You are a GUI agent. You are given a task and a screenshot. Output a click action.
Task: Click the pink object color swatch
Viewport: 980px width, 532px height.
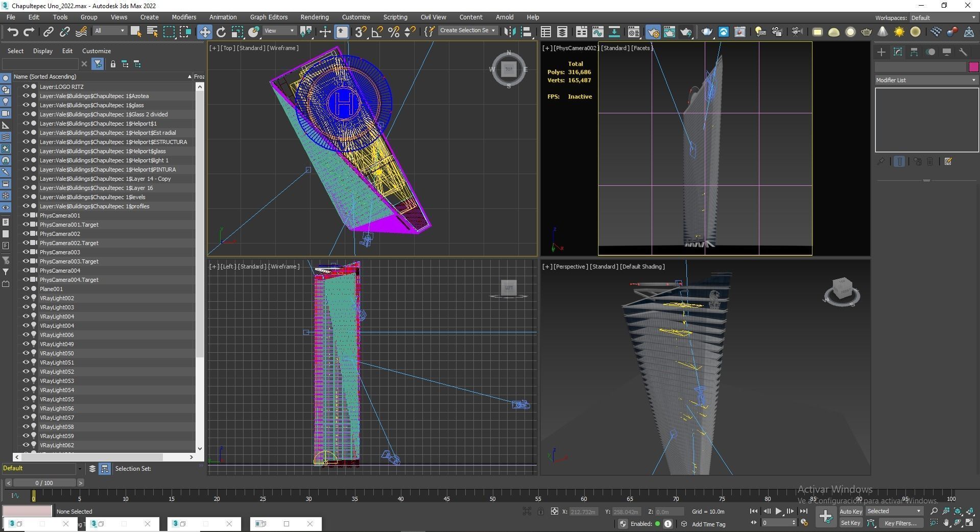pos(973,67)
